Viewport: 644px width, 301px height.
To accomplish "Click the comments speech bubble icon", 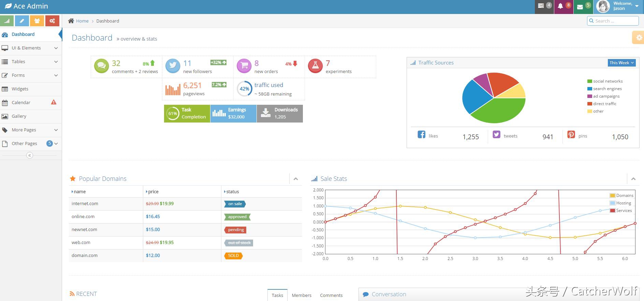I will point(101,66).
